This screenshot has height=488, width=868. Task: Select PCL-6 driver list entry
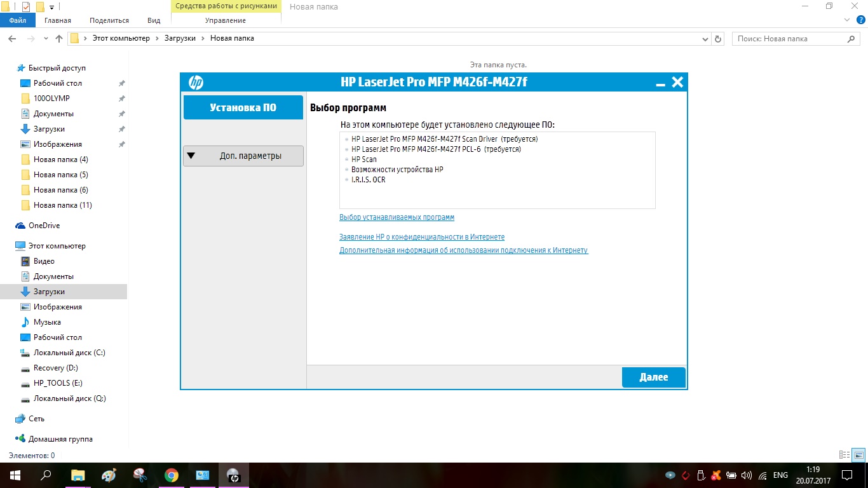(x=436, y=149)
